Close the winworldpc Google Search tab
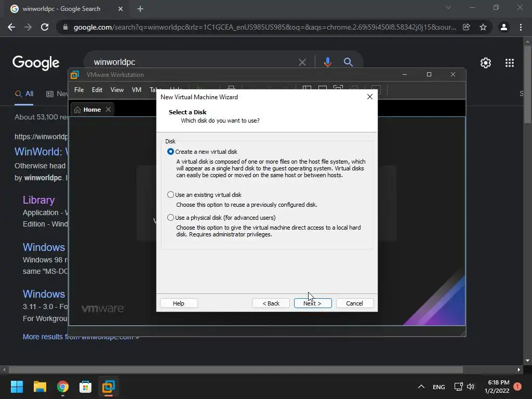Viewport: 532px width, 399px height. pyautogui.click(x=121, y=9)
